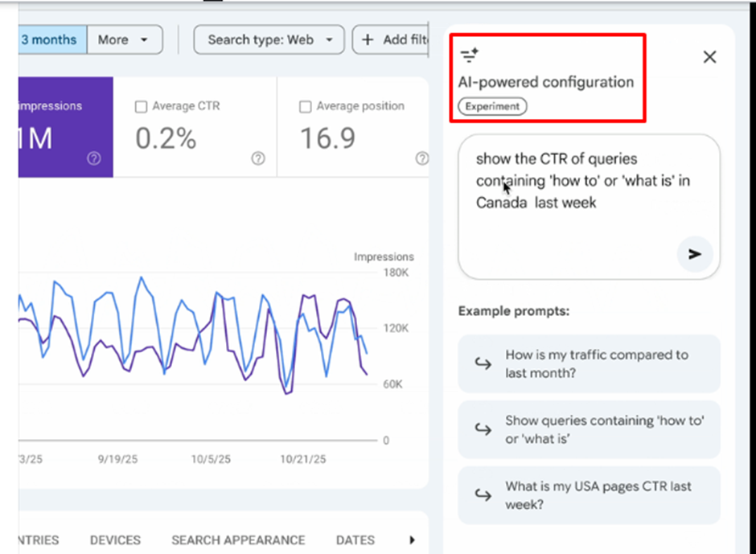Click the plus icon on Add filter
Viewport: 756px width, 554px height.
367,39
